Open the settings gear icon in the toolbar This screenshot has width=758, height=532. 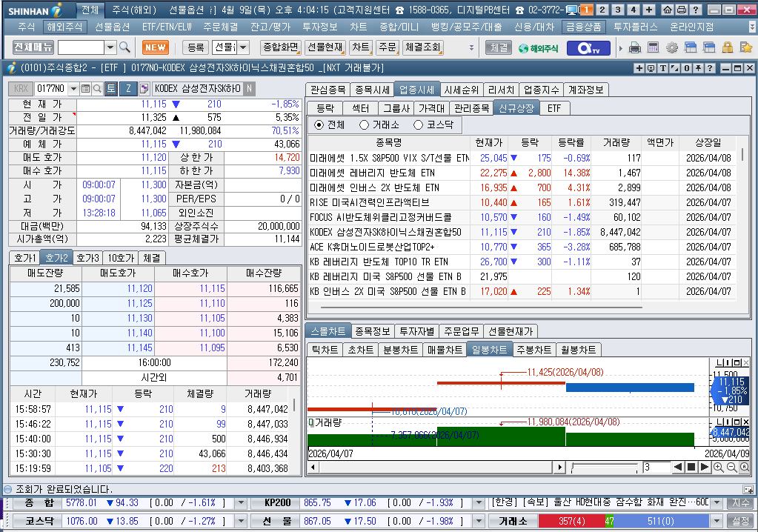point(672,47)
